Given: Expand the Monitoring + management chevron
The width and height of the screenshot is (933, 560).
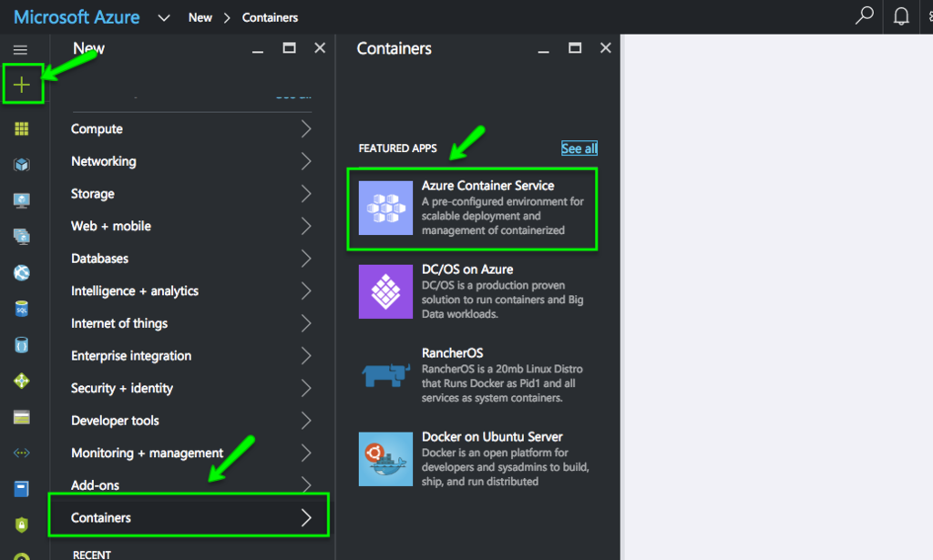Looking at the screenshot, I should [306, 453].
